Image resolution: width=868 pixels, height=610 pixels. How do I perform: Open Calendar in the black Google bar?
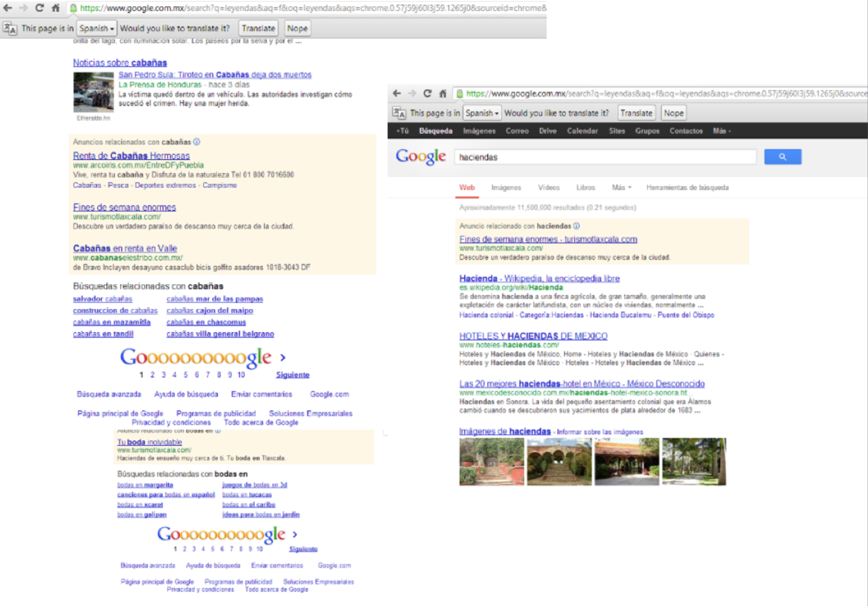click(x=582, y=131)
